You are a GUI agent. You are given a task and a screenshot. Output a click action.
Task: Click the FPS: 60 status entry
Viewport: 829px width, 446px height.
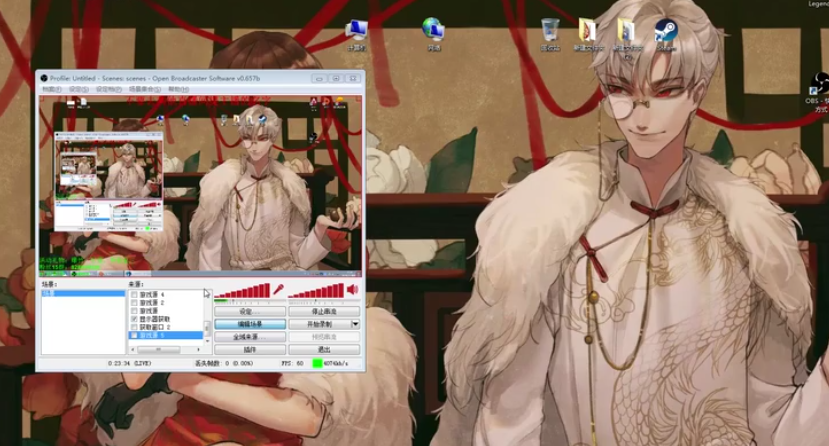(293, 364)
